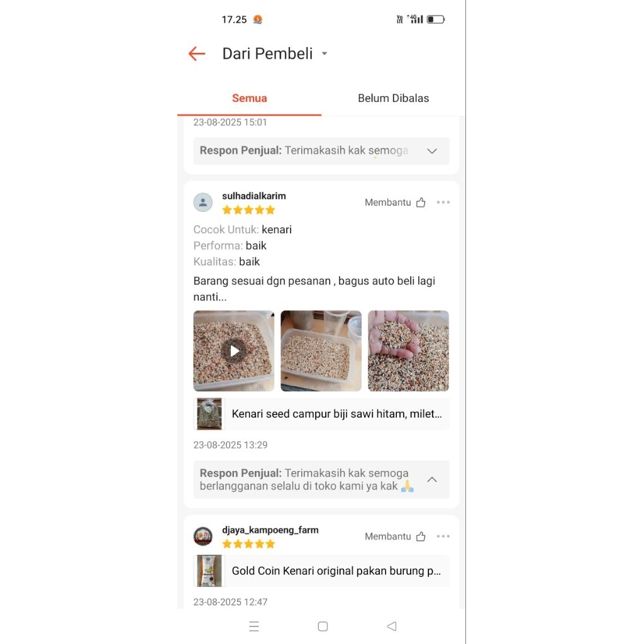644x644 pixels.
Task: Play the bird seed review video
Action: (234, 351)
